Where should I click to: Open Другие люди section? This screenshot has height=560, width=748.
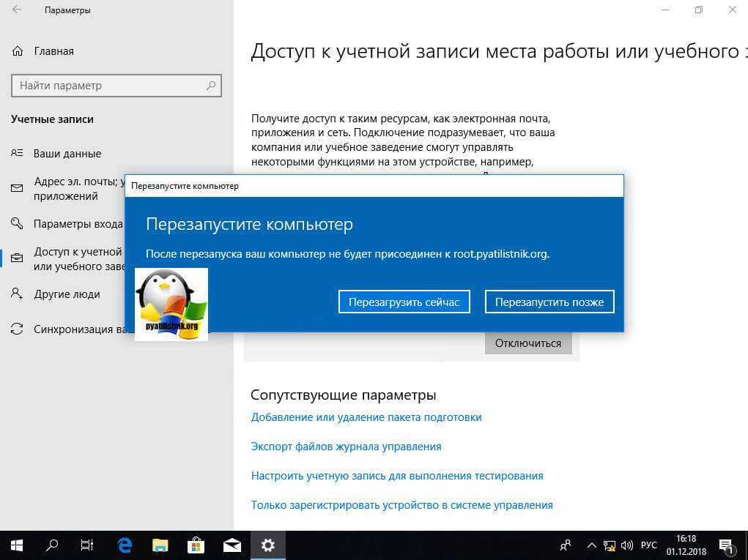click(67, 294)
